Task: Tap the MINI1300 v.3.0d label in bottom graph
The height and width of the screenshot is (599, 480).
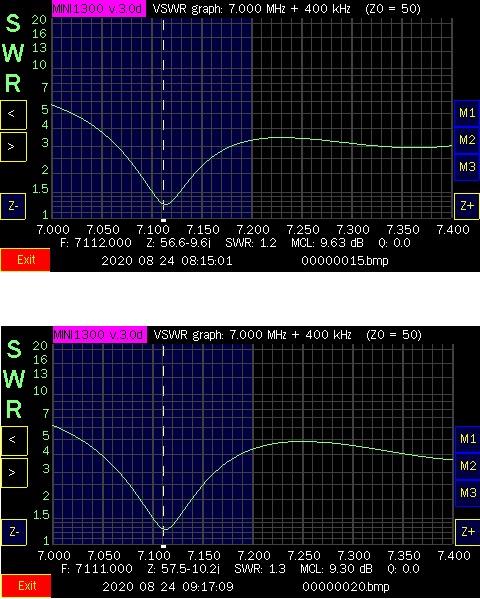Action: pyautogui.click(x=99, y=335)
